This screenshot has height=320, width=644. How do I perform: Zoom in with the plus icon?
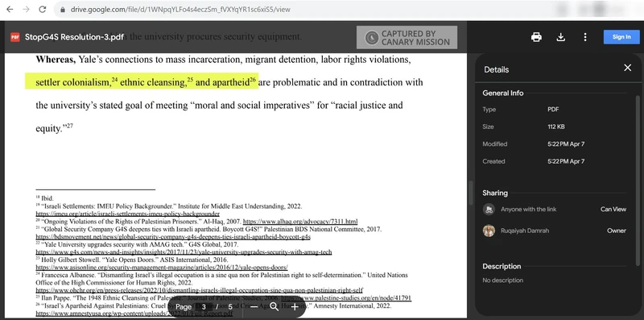click(295, 307)
